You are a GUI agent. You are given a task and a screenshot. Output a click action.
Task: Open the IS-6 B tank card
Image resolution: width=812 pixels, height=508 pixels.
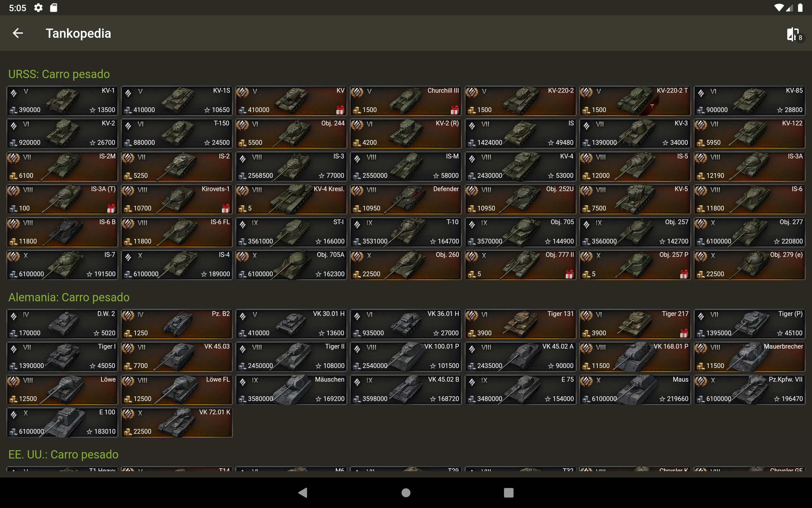tap(62, 232)
